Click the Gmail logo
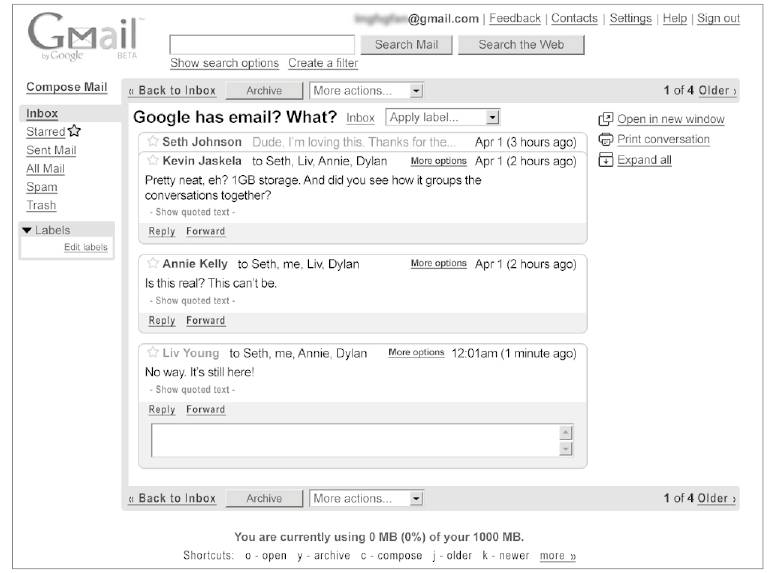 pyautogui.click(x=83, y=38)
